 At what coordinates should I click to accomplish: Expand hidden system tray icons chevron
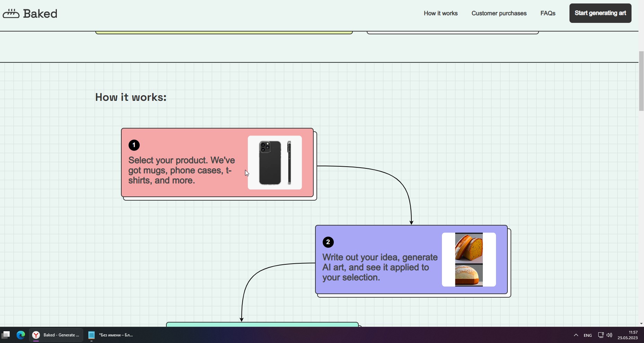576,335
